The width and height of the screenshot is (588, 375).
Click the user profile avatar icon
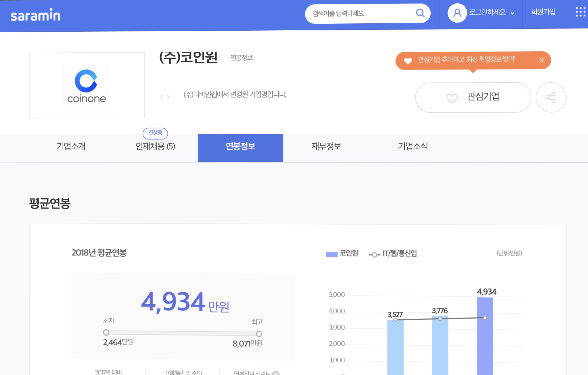[457, 13]
